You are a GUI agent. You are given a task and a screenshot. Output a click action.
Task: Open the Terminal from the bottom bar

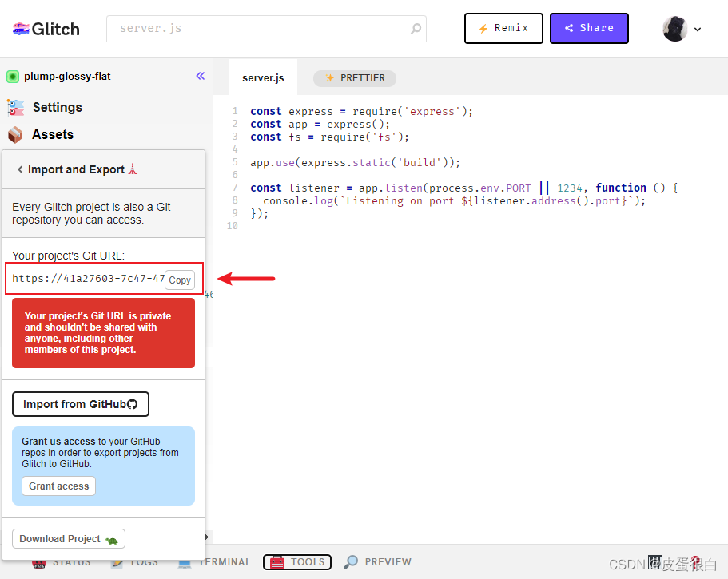point(214,562)
